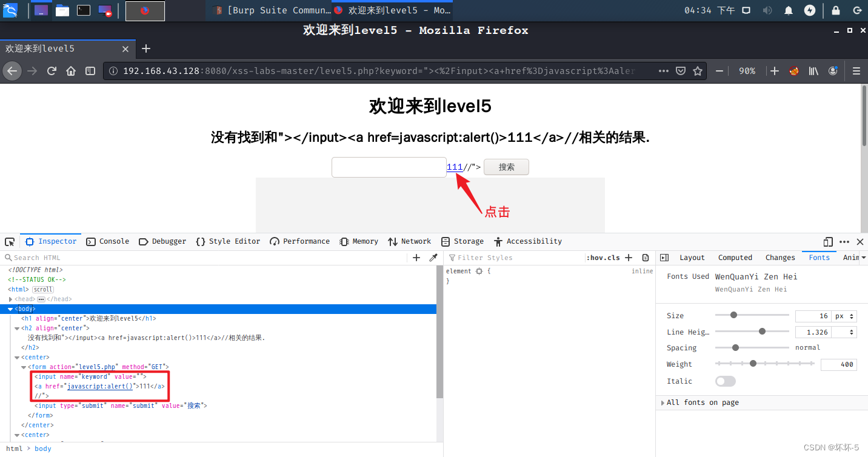Switch to Burp Suite in the taskbar
The width and height of the screenshot is (868, 457).
(x=272, y=10)
